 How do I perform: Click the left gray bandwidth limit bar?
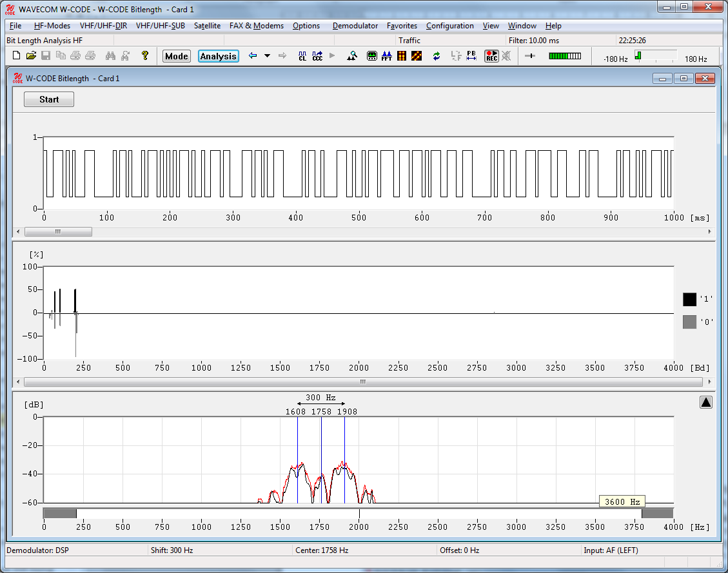60,513
